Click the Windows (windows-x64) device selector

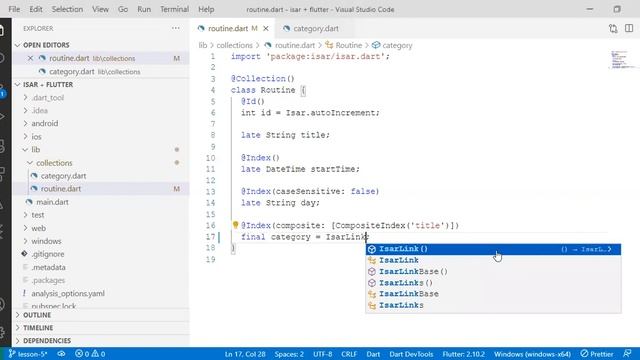532,354
